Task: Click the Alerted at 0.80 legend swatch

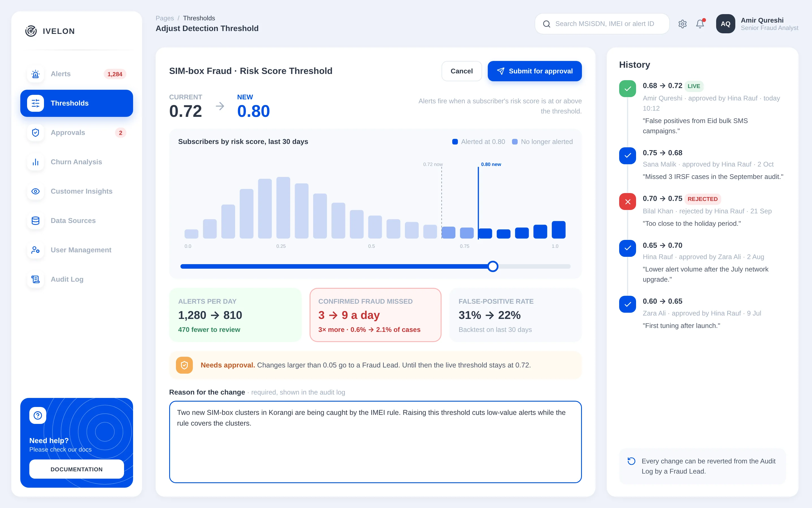Action: (x=455, y=142)
